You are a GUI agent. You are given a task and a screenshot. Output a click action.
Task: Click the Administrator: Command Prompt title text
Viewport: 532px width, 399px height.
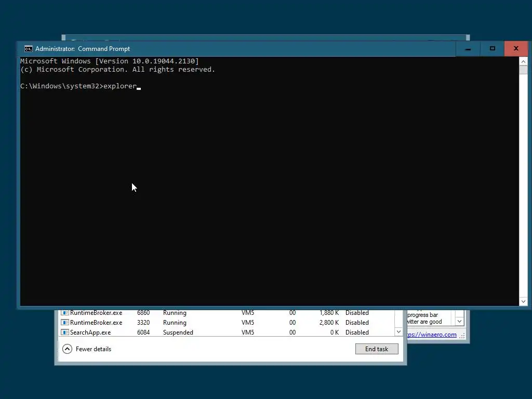coord(83,49)
